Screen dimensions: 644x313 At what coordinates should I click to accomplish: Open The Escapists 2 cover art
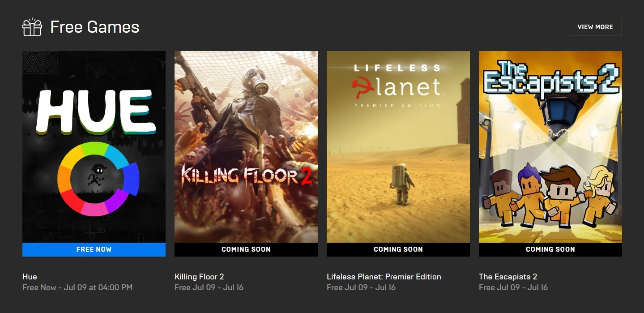pyautogui.click(x=550, y=147)
